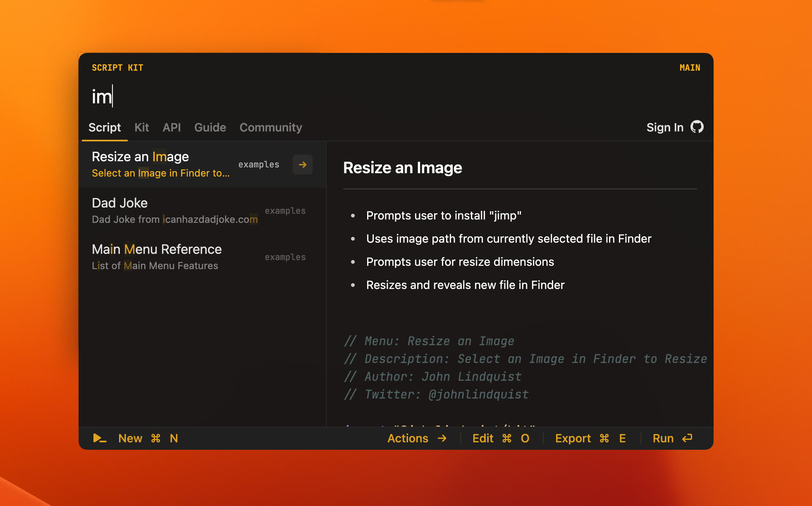Click the arrow icon on the Resize an Image row
The width and height of the screenshot is (812, 506).
(302, 165)
